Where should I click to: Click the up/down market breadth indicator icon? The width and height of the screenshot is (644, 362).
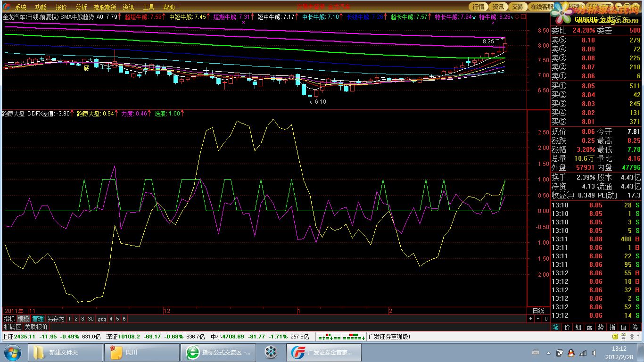(x=342, y=337)
